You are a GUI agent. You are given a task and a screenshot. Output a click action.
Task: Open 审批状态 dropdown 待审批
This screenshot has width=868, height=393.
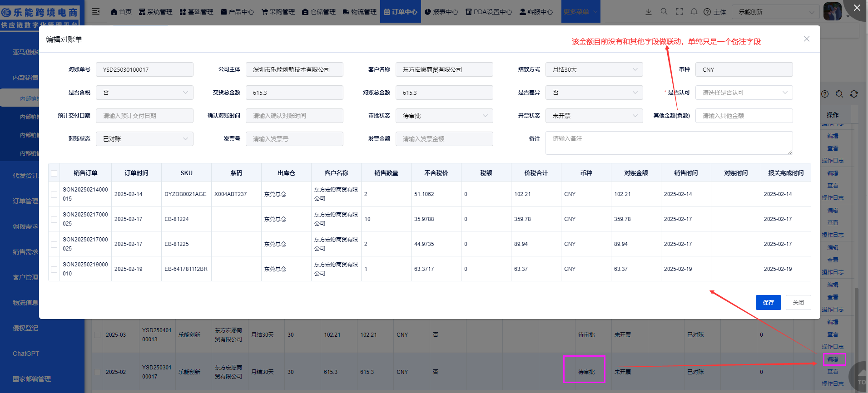click(x=444, y=116)
